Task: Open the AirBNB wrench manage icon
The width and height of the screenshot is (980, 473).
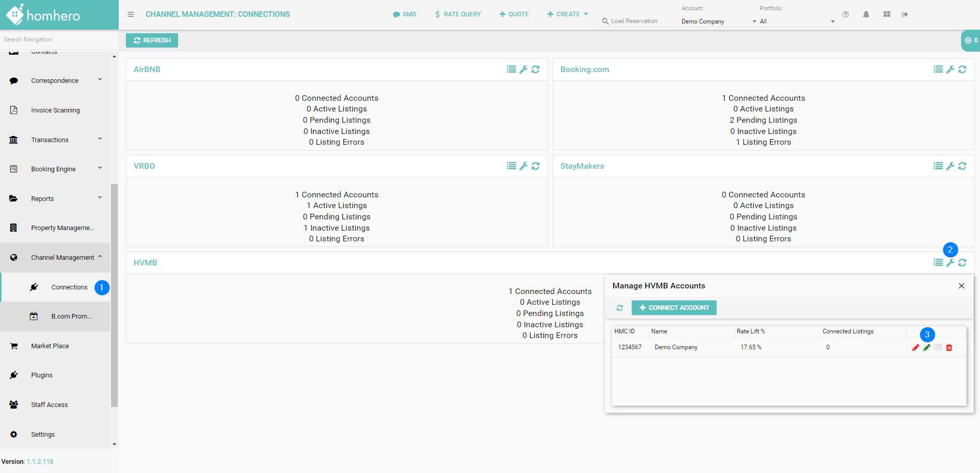Action: coord(523,70)
